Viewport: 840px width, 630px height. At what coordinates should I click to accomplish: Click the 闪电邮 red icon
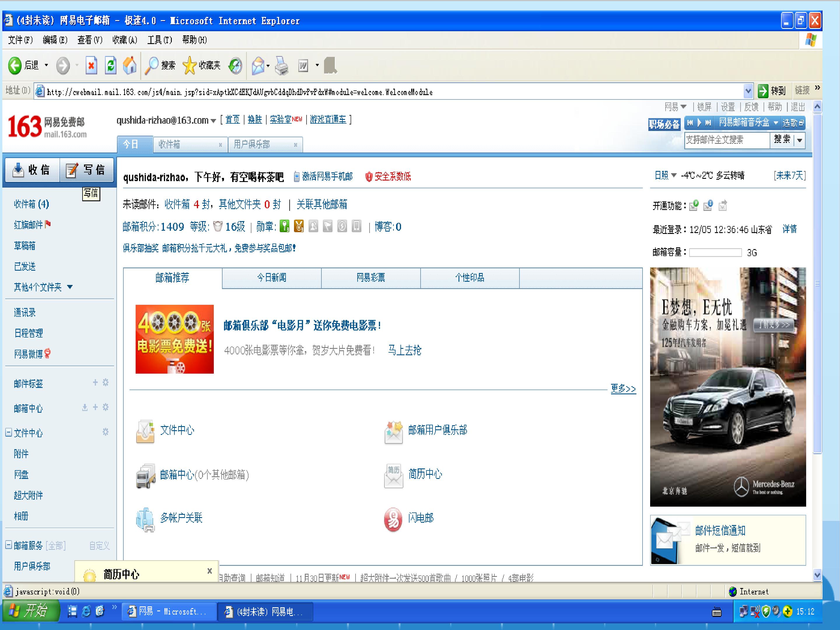[x=393, y=519]
